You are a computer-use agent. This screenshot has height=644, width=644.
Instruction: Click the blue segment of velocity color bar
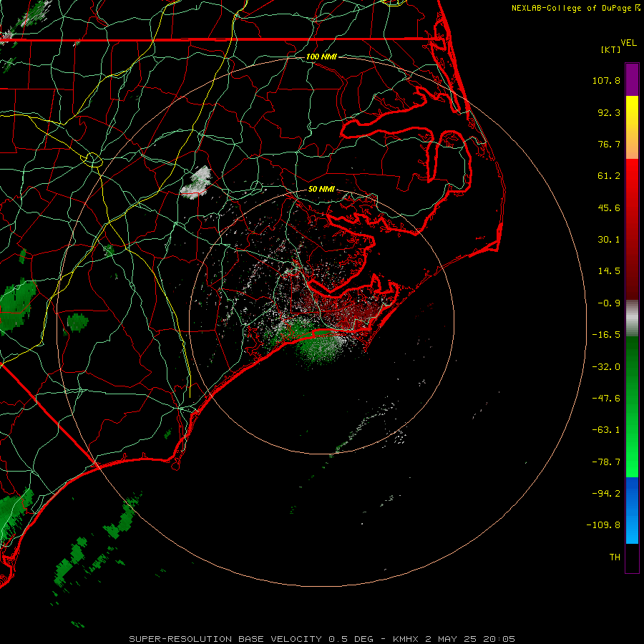pos(632,510)
